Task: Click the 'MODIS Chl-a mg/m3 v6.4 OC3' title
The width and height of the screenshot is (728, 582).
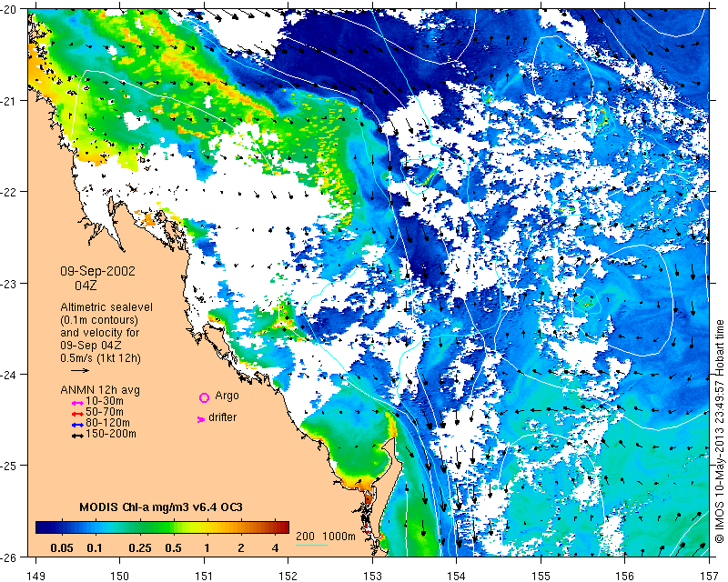Action: click(161, 507)
